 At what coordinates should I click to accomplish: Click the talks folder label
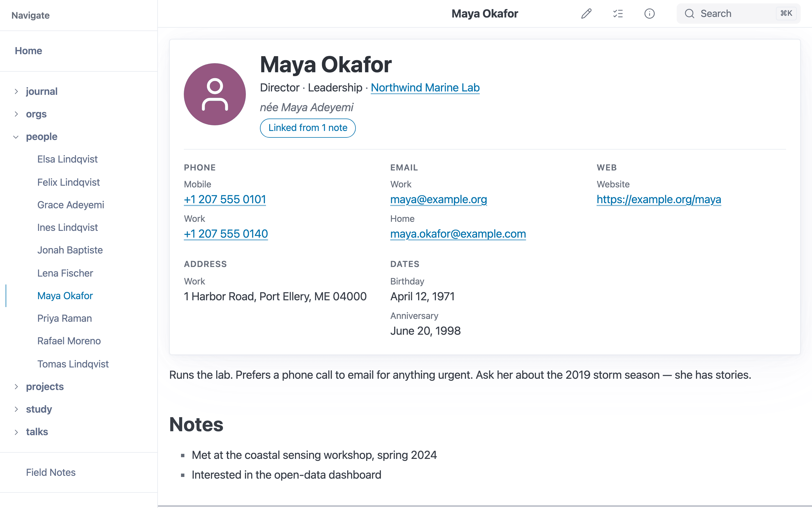click(37, 432)
